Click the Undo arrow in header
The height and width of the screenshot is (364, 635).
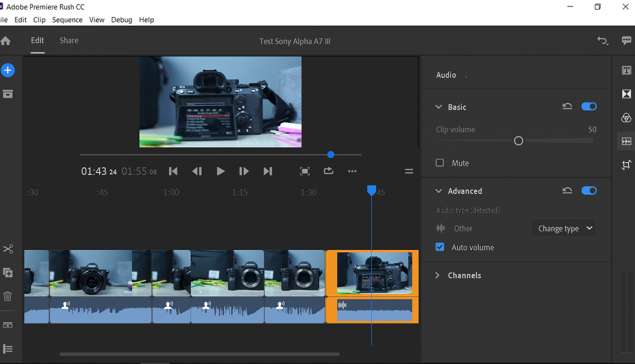pos(603,40)
